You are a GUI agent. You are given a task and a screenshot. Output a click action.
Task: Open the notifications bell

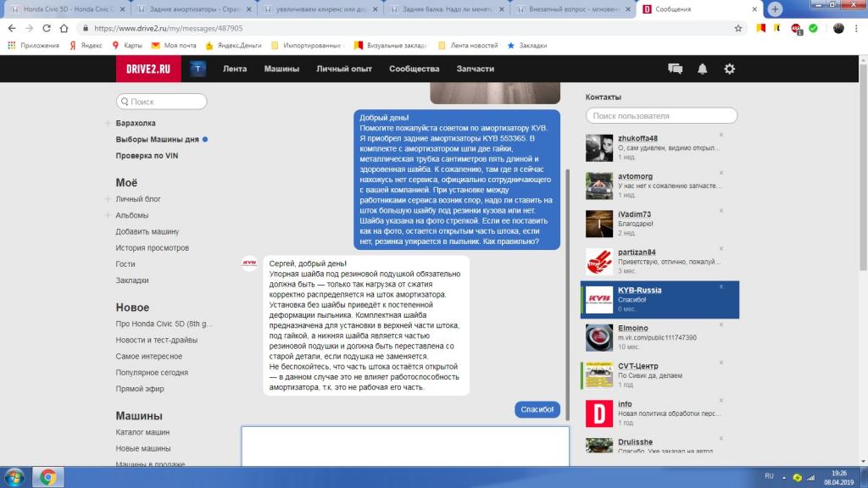pos(702,69)
